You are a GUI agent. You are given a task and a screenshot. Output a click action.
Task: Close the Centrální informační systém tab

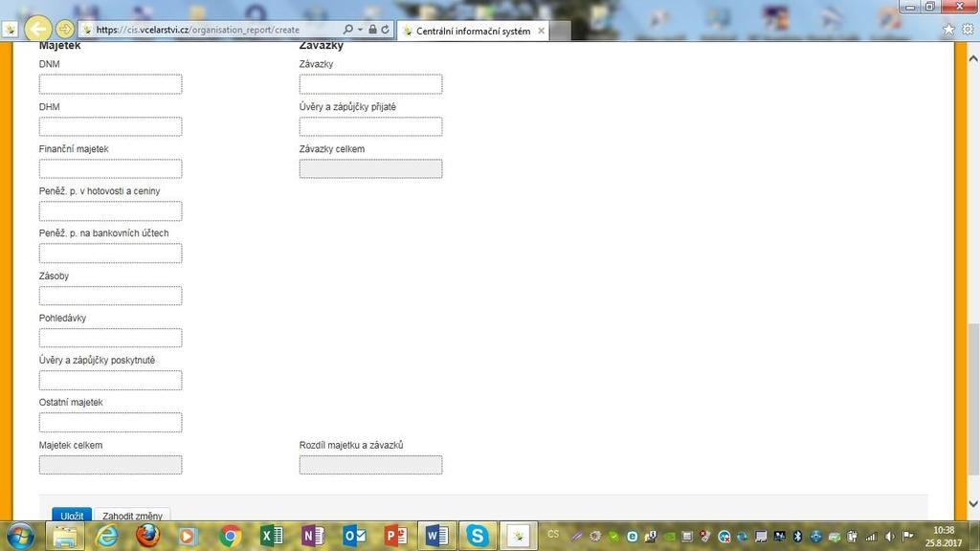pyautogui.click(x=542, y=31)
